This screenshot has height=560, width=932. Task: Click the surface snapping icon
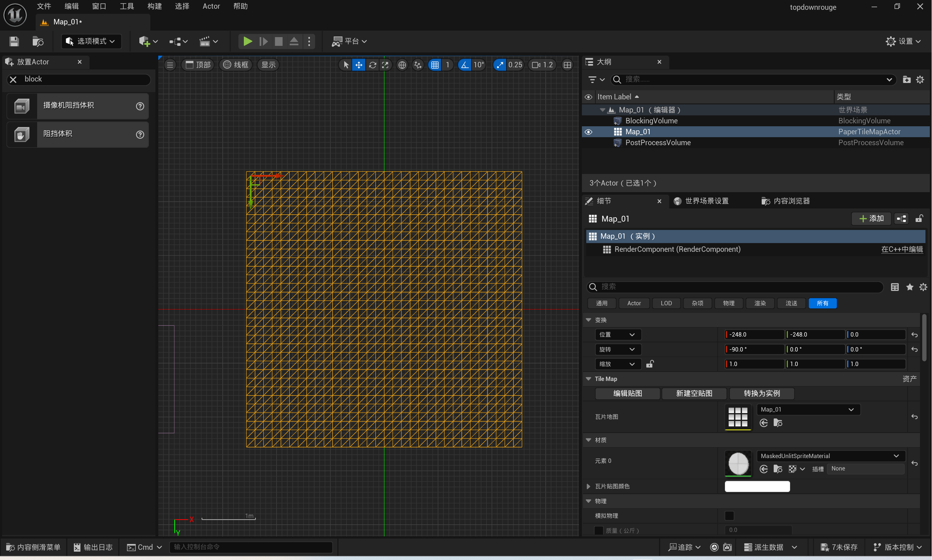pos(418,65)
